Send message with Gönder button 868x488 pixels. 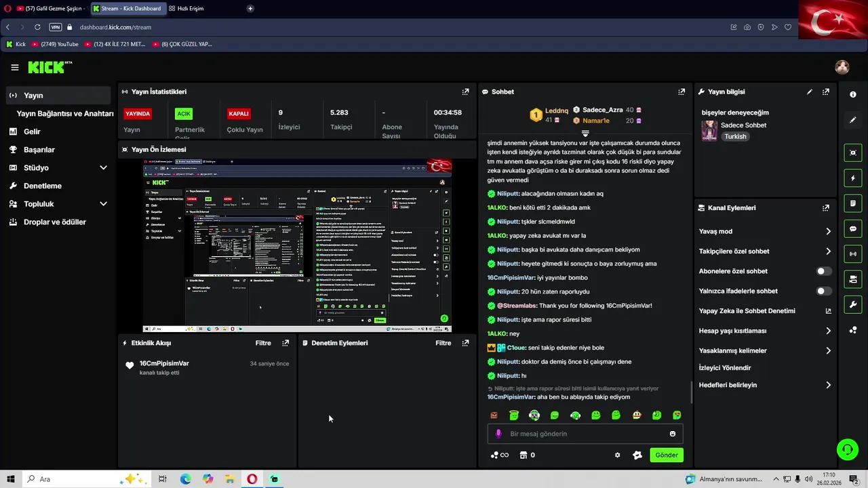click(x=666, y=455)
